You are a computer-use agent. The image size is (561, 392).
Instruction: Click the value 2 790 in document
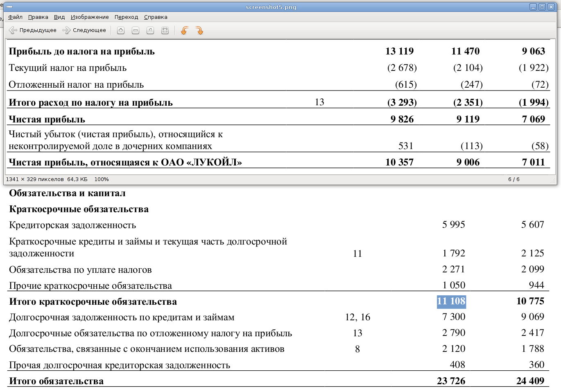[454, 333]
